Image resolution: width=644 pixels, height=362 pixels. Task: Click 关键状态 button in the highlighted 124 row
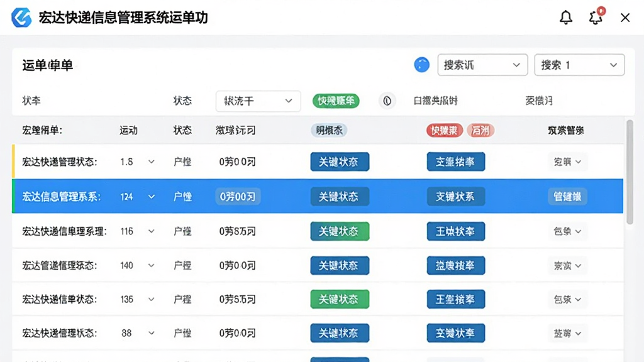[340, 197]
